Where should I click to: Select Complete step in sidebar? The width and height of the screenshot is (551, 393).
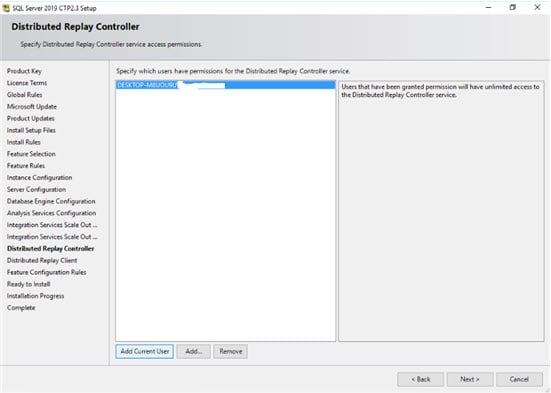click(21, 308)
